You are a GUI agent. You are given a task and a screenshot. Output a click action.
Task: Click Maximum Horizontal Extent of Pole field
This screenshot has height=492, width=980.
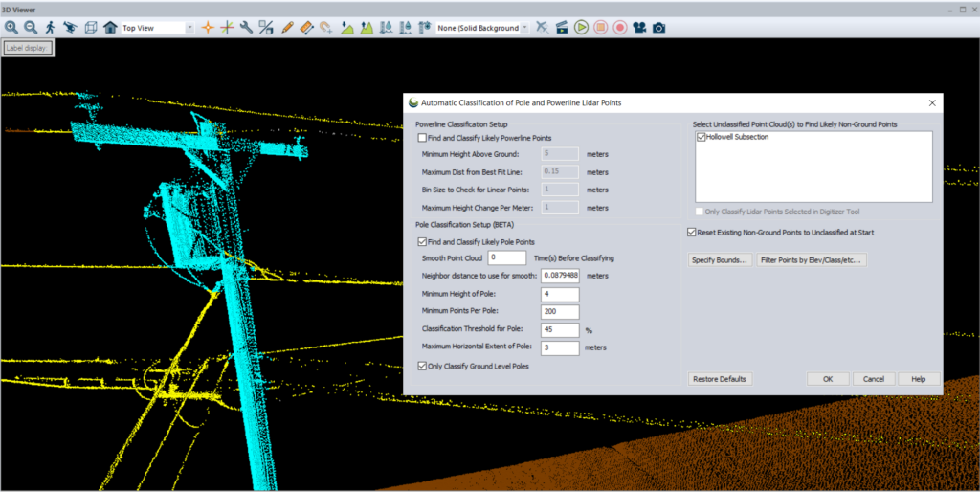coord(560,347)
